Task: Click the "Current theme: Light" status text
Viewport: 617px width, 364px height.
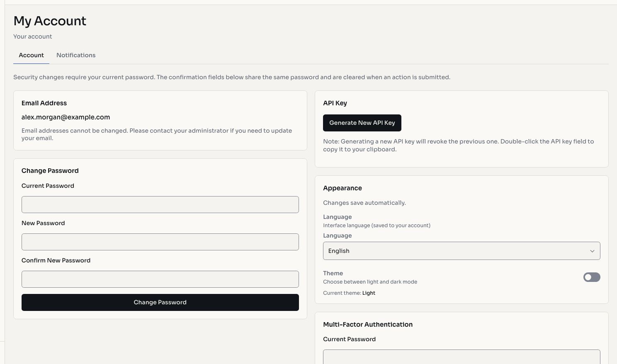Action: 349,293
